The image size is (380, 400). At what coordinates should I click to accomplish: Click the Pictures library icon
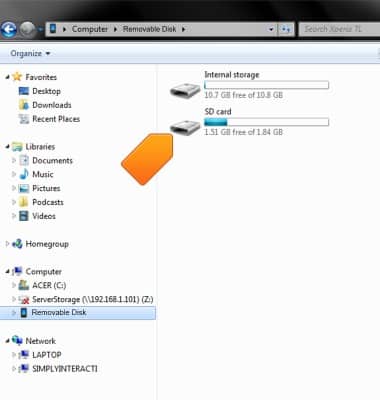point(24,188)
